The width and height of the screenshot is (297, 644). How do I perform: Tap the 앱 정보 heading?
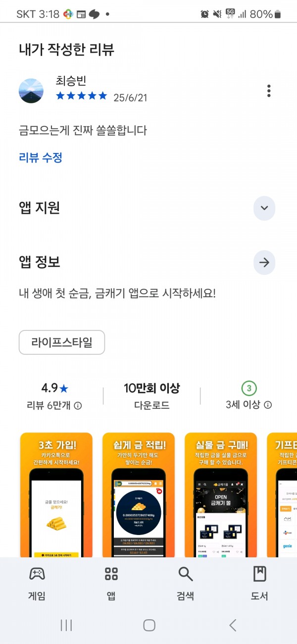coord(40,262)
